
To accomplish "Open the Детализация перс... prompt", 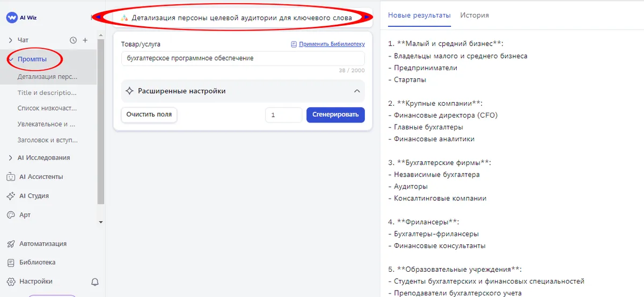I will click(48, 77).
